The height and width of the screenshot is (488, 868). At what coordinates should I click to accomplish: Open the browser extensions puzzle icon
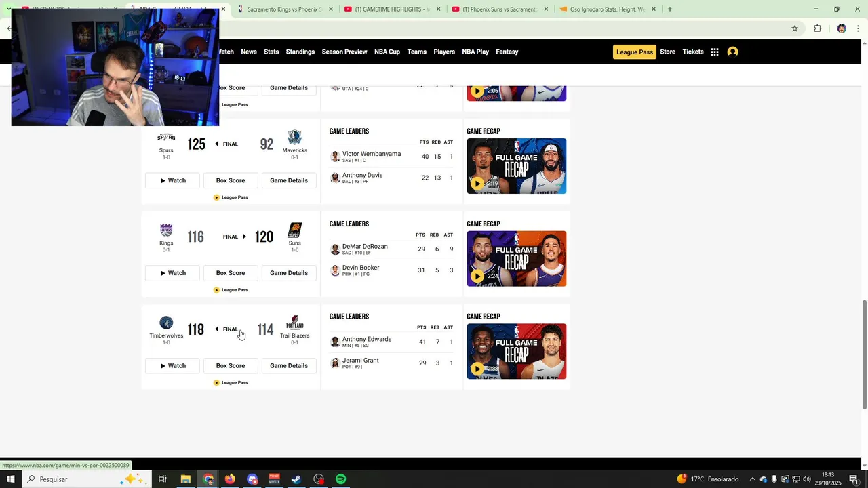coord(817,28)
